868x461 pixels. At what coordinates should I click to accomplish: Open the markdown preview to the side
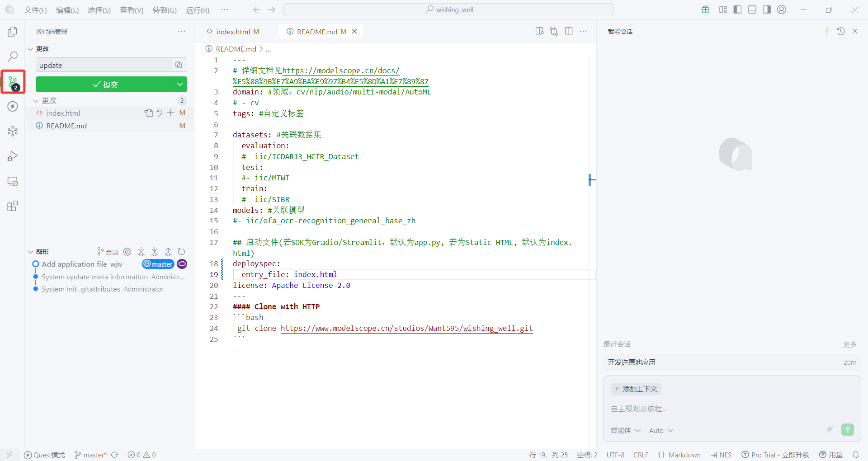pyautogui.click(x=539, y=31)
